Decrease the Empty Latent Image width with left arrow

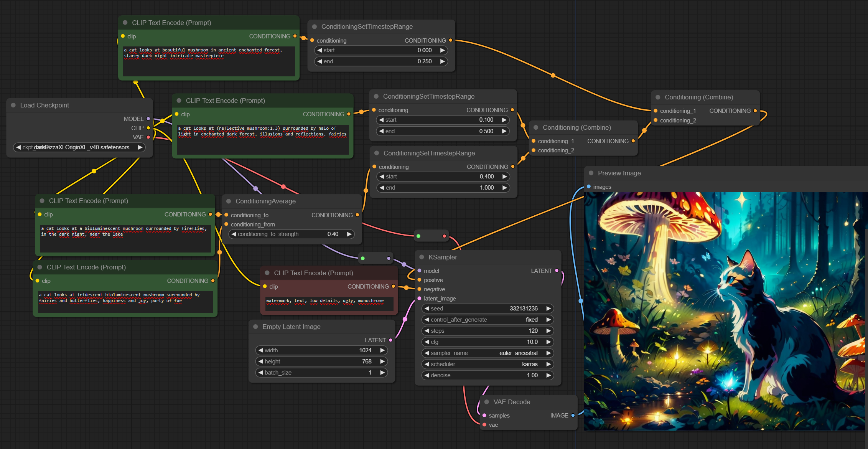261,350
